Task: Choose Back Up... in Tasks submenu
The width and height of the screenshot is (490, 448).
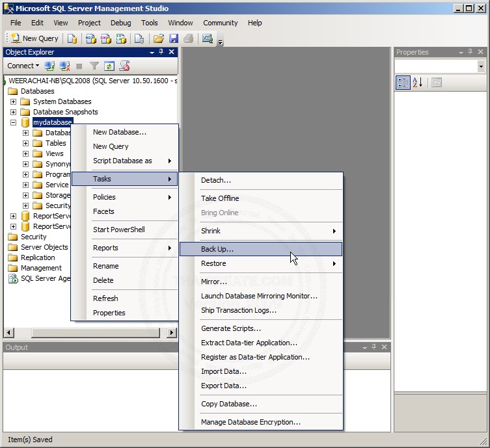Action: [261, 249]
